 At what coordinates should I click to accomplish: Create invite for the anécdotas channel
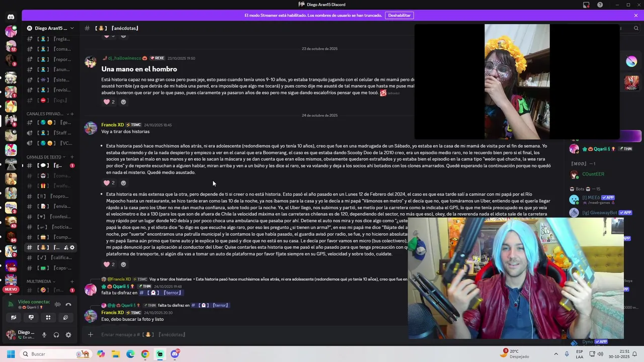pos(65,247)
